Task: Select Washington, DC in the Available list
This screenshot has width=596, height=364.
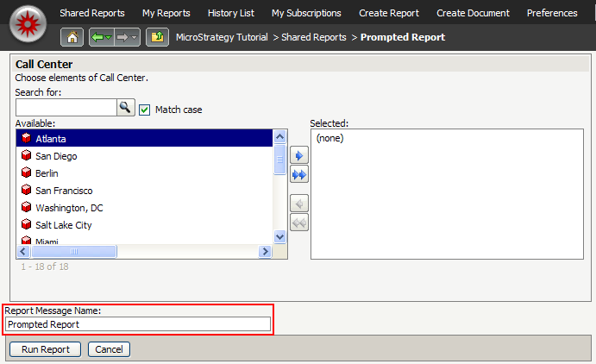Action: click(x=144, y=208)
